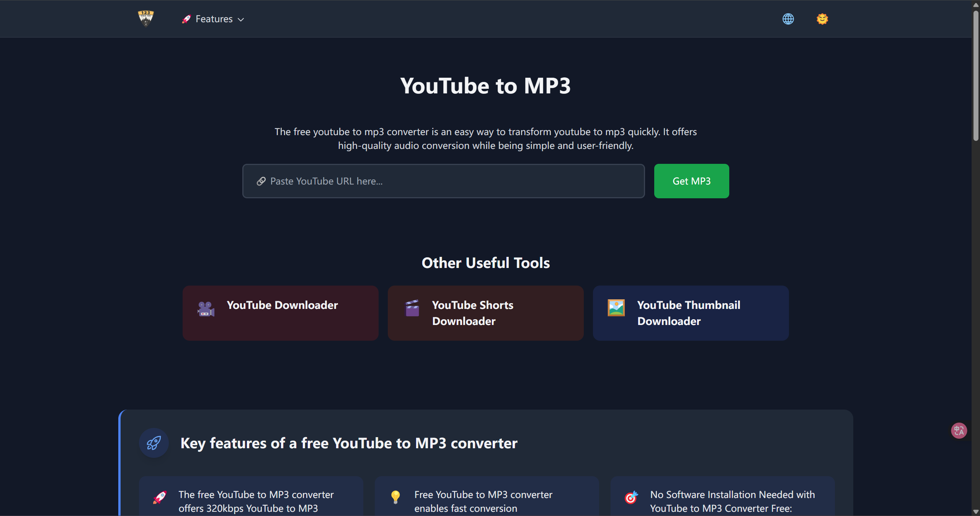The height and width of the screenshot is (516, 980).
Task: Open the YouTube Thumbnail Downloader card
Action: coord(691,313)
